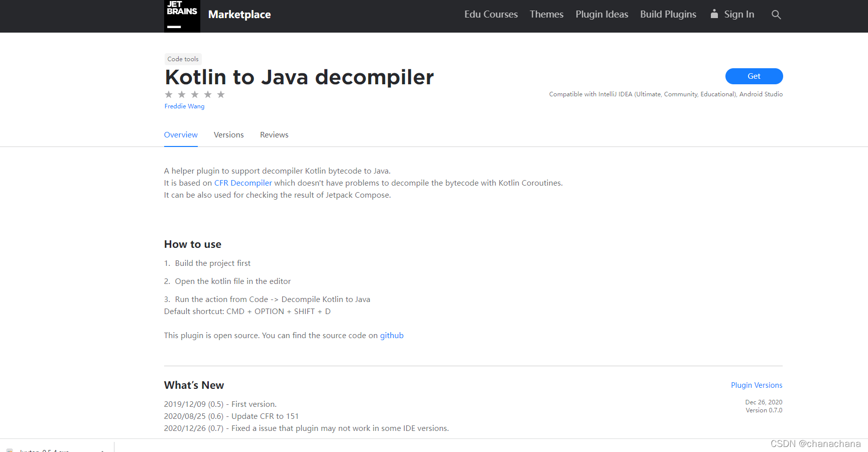Viewport: 868px width, 452px height.
Task: Click the 'Dec 26, 2020' date text
Action: point(764,402)
